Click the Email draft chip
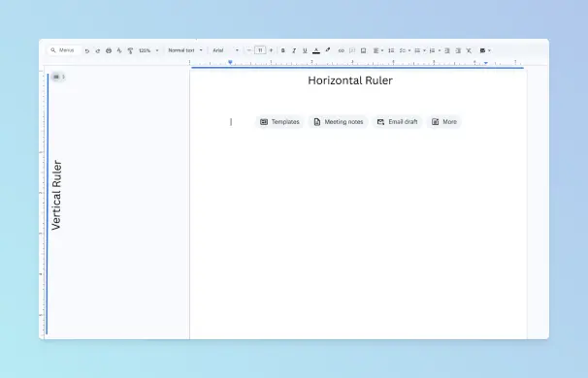This screenshot has width=588, height=378. coord(398,122)
